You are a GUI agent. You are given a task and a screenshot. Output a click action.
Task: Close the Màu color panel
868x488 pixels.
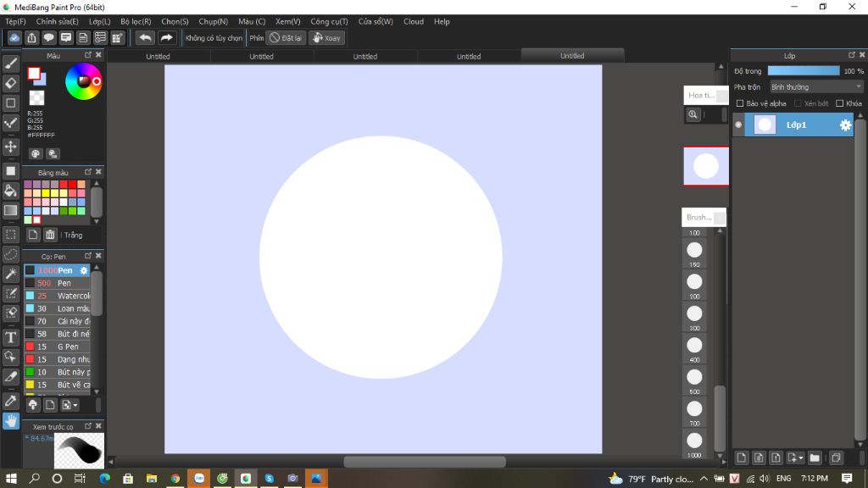(98, 55)
